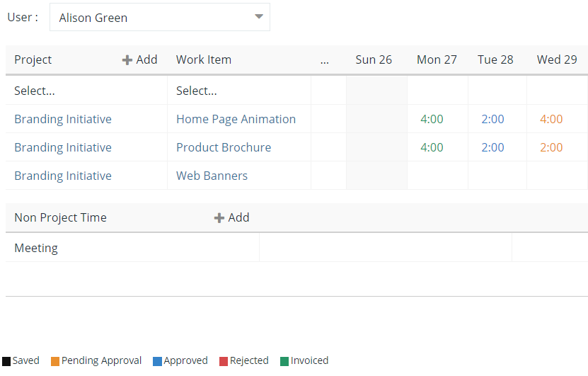
Task: Open the Product Brochure work item
Action: pyautogui.click(x=224, y=147)
